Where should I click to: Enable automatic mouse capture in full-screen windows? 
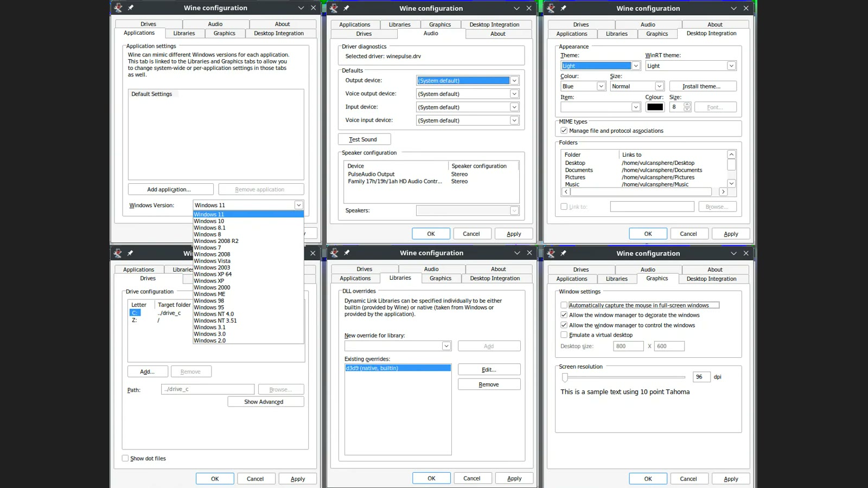(564, 305)
